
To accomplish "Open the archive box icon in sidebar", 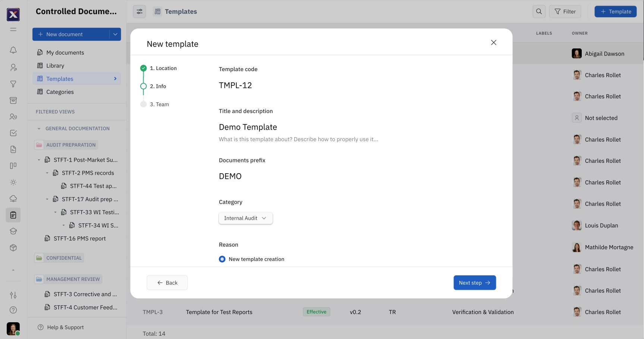I will pos(13,101).
